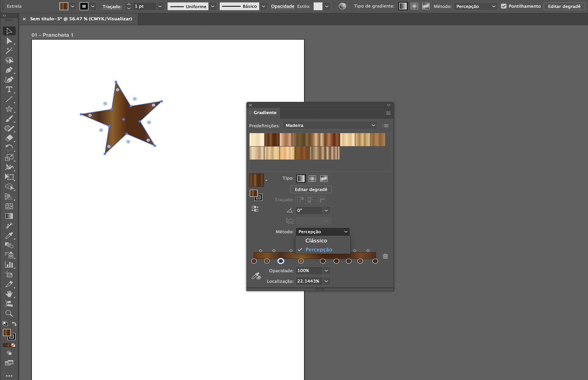Viewport: 588px width, 380px height.
Task: Select the Pen tool
Action: (x=9, y=70)
